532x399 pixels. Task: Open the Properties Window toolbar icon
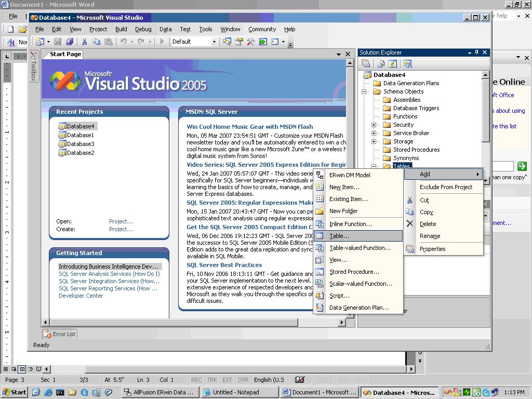click(x=239, y=42)
